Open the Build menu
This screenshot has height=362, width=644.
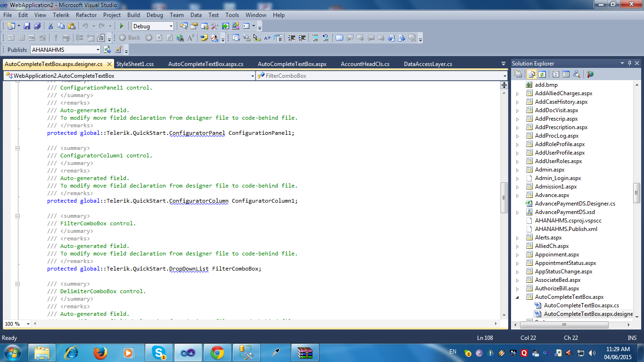pyautogui.click(x=133, y=15)
